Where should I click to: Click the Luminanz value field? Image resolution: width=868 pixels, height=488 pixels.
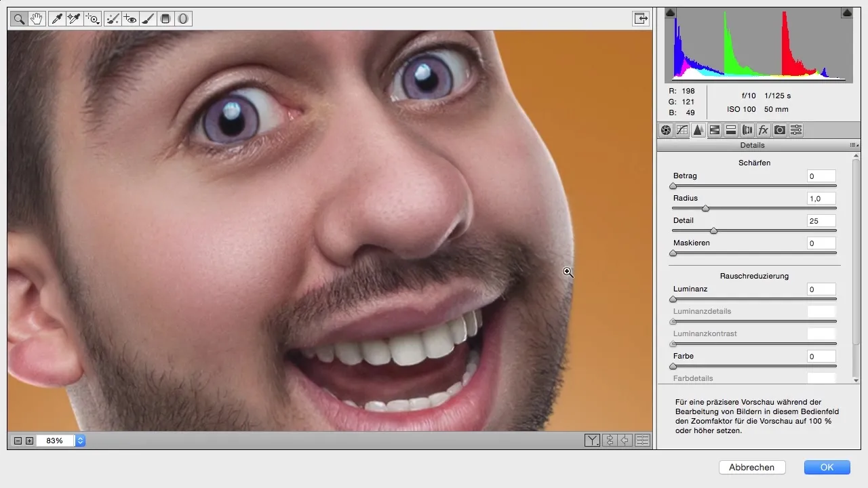click(821, 289)
